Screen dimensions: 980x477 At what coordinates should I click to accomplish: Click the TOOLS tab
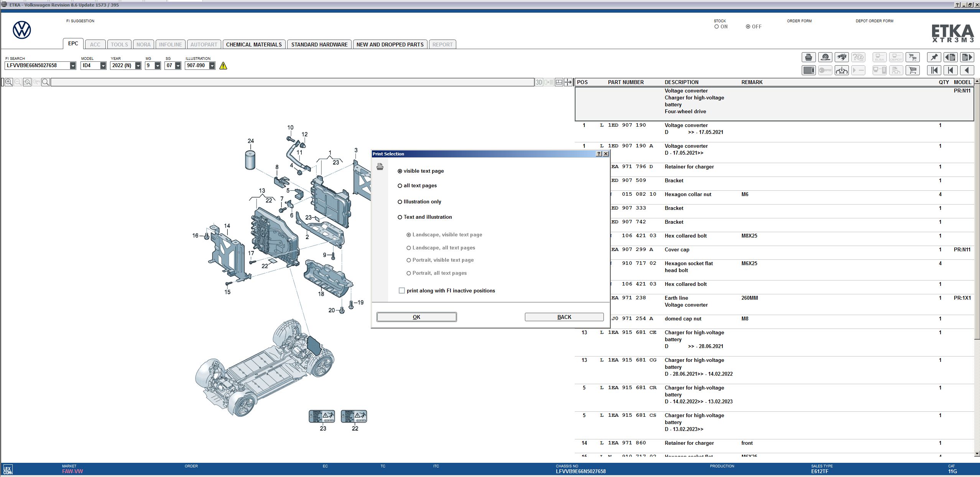click(119, 45)
